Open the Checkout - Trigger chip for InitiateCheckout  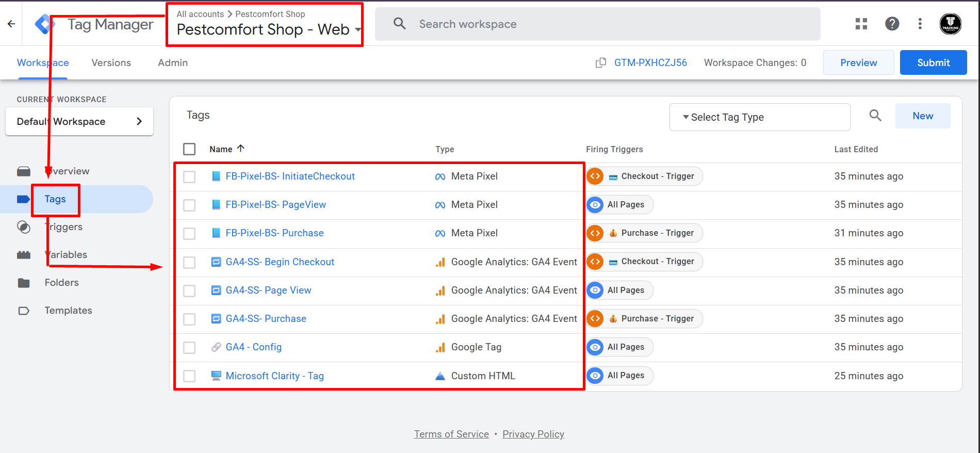(645, 176)
